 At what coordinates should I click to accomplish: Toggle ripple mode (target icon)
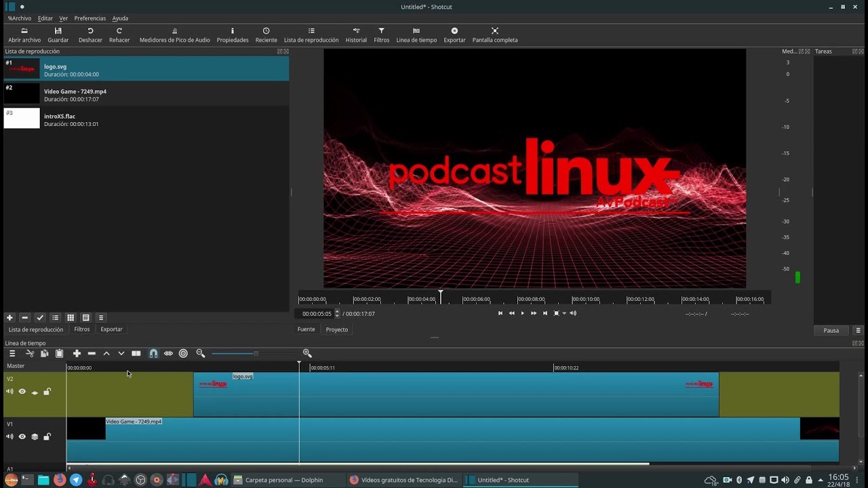click(x=183, y=353)
